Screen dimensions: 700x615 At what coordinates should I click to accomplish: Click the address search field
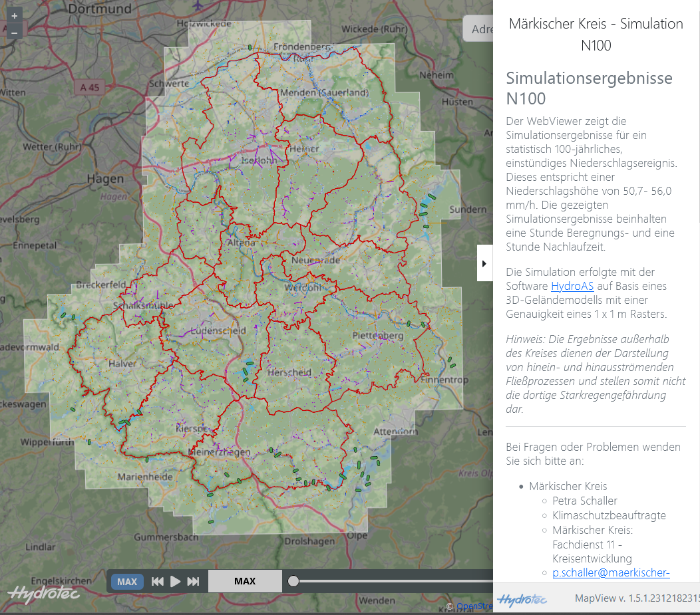pyautogui.click(x=479, y=29)
